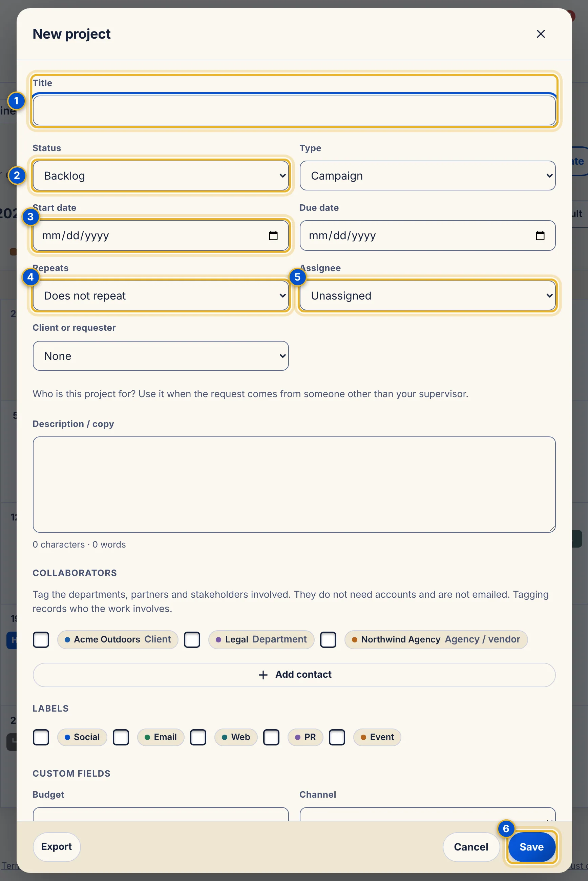The width and height of the screenshot is (588, 881).
Task: Click the Acme Outdoors Client tag
Action: [x=118, y=639]
